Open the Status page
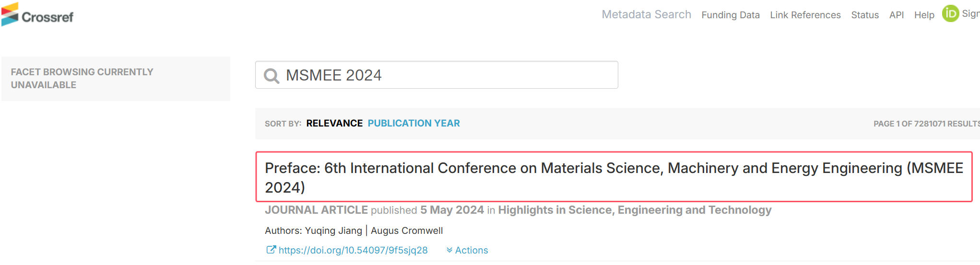The image size is (980, 265). (x=865, y=15)
